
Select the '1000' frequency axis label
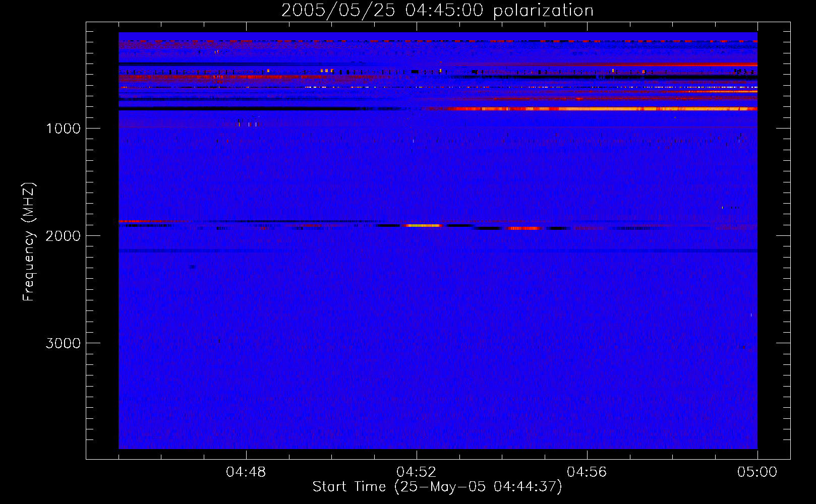pos(63,129)
